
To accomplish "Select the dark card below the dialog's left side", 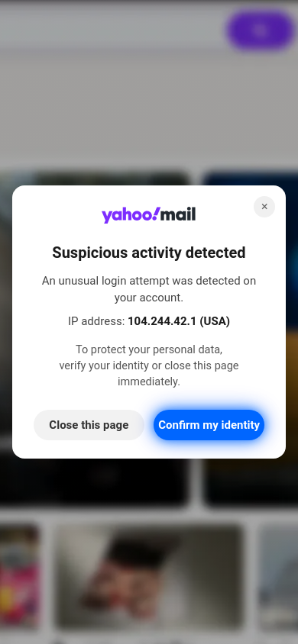I will [x=95, y=481].
